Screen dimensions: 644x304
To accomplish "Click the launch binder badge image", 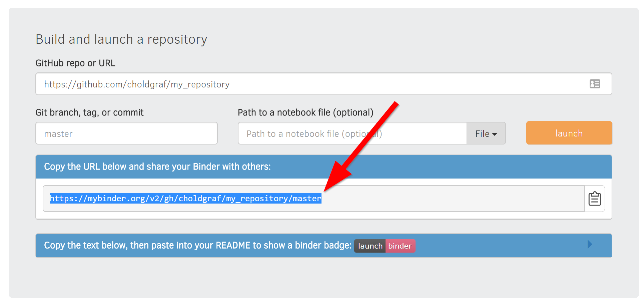I will [385, 246].
